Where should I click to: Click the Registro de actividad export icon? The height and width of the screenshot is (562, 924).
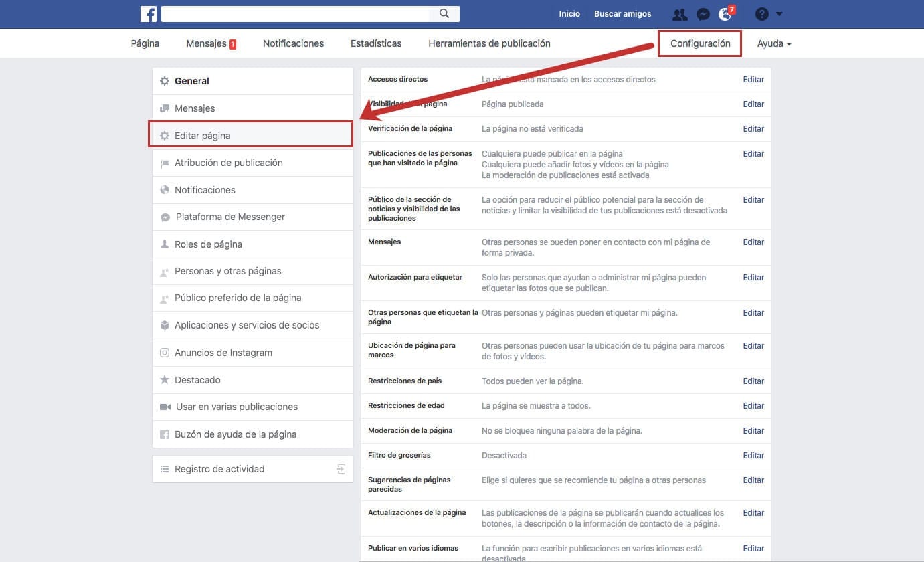click(x=341, y=469)
